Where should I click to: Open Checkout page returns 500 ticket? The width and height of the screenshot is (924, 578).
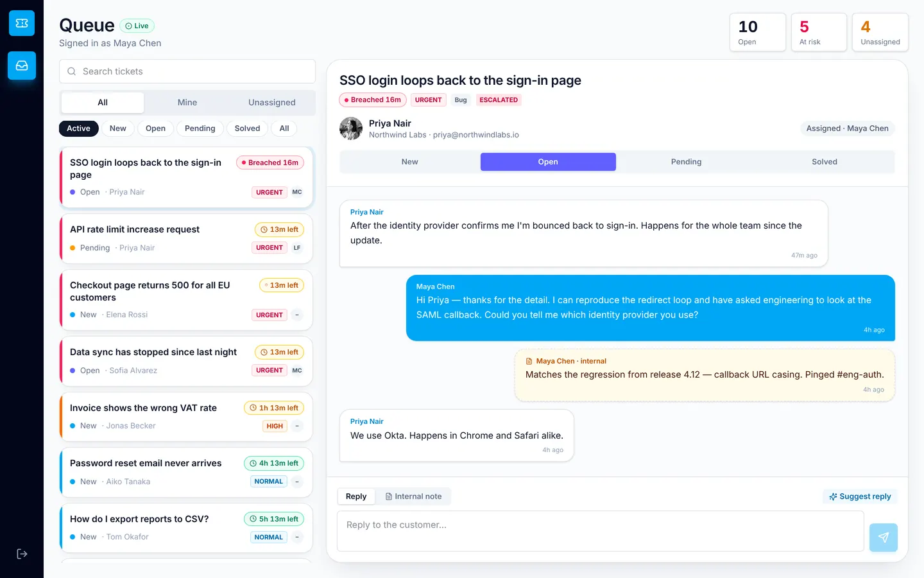tap(186, 300)
